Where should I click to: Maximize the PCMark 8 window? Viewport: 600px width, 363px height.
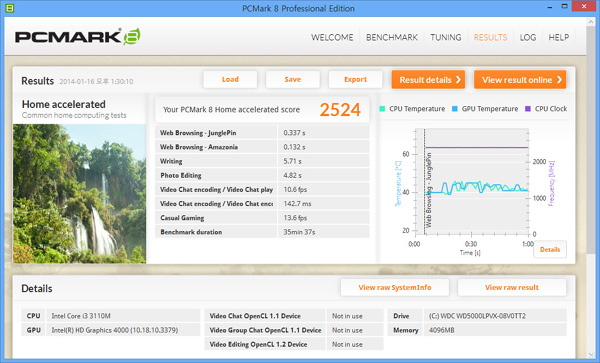pos(565,6)
